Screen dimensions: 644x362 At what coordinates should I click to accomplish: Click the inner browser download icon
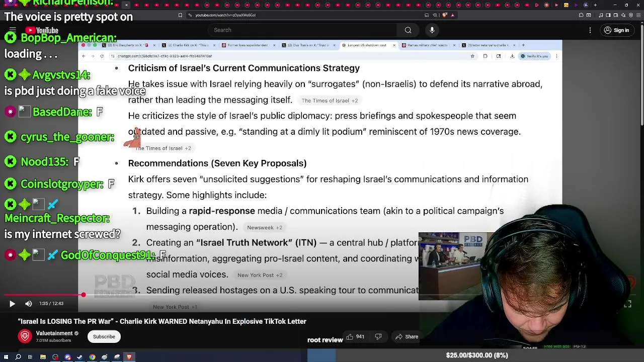[512, 56]
